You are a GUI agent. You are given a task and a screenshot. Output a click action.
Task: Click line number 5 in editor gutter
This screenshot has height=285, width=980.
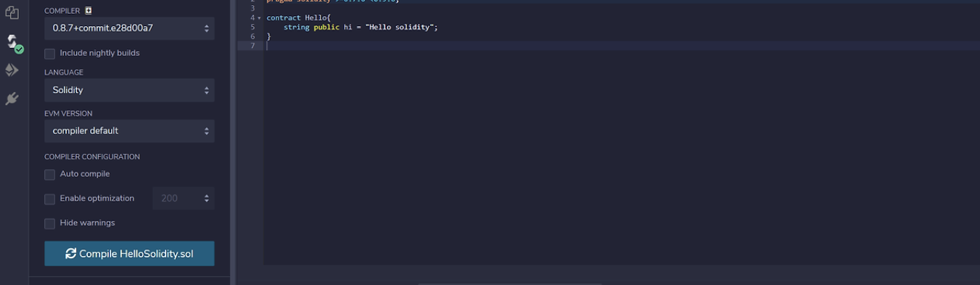tap(253, 27)
